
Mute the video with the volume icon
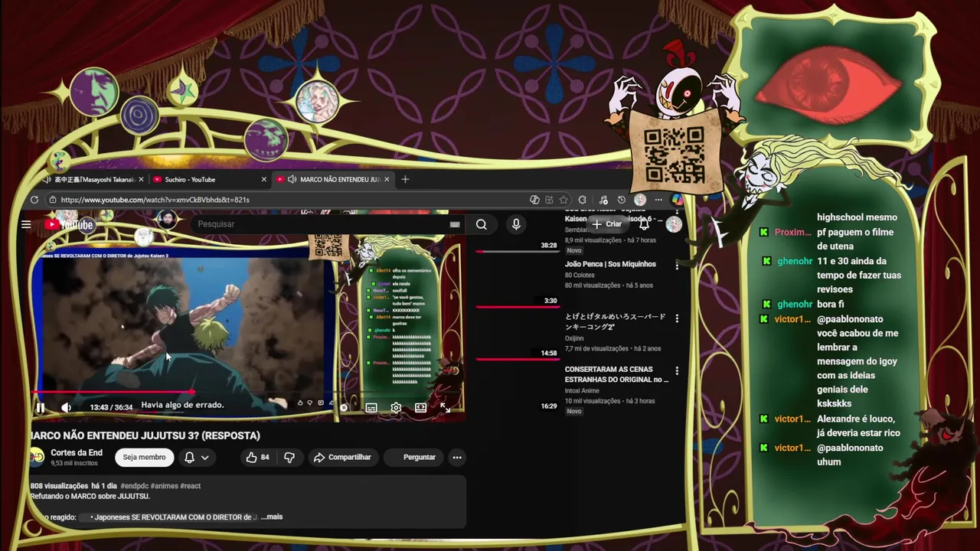coord(66,408)
